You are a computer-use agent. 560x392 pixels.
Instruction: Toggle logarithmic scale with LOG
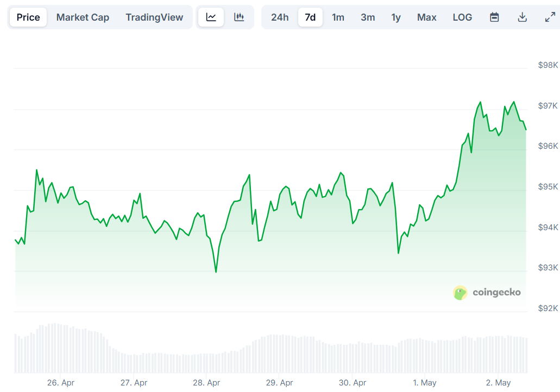click(462, 17)
